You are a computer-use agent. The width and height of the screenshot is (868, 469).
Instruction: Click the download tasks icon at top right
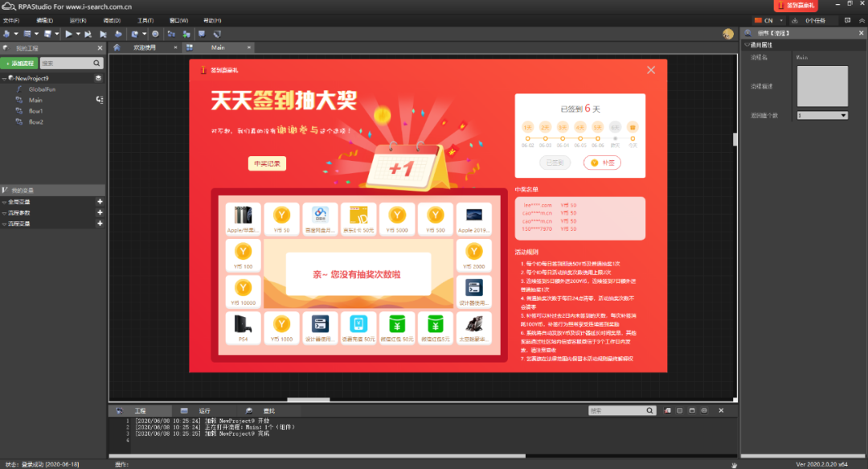coord(794,20)
